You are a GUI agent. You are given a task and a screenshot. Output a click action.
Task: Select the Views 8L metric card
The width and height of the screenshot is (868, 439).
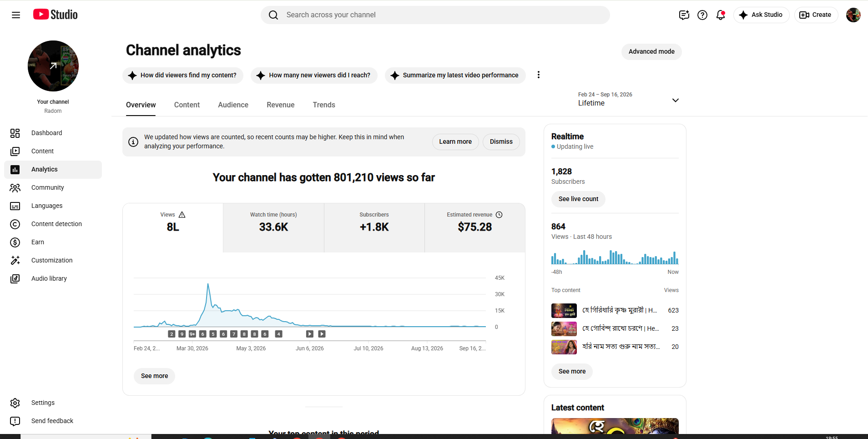pos(173,227)
